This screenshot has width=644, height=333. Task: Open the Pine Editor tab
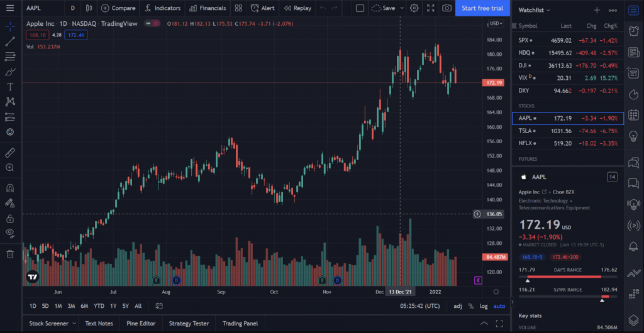141,324
